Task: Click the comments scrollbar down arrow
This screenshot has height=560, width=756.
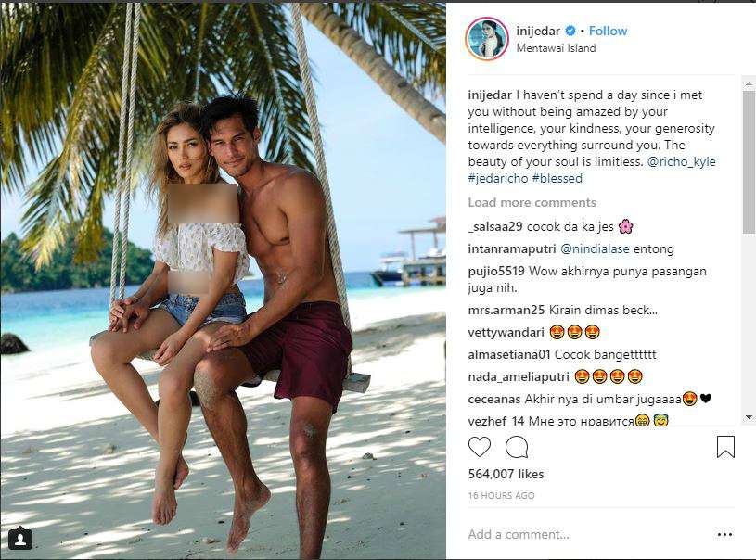Action: pos(749,417)
